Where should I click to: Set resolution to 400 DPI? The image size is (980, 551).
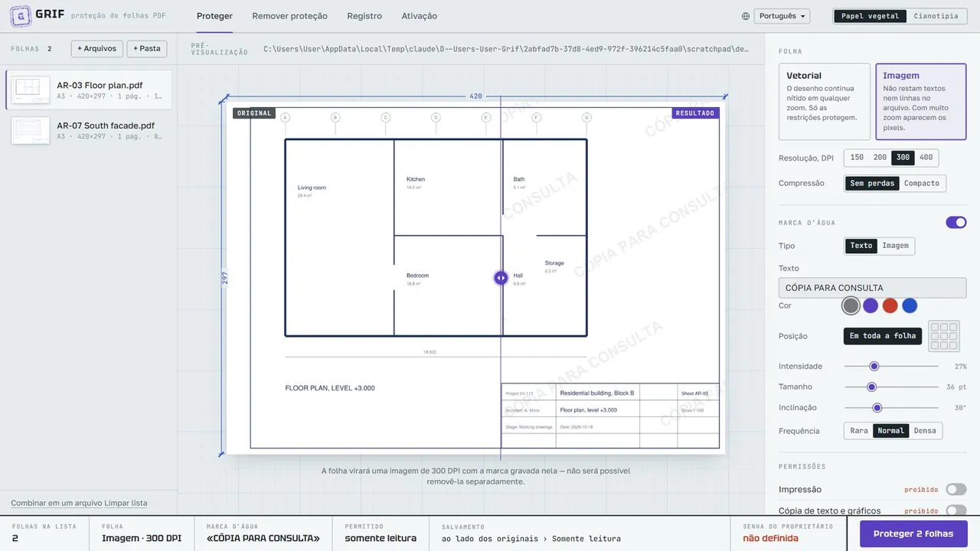pyautogui.click(x=926, y=158)
